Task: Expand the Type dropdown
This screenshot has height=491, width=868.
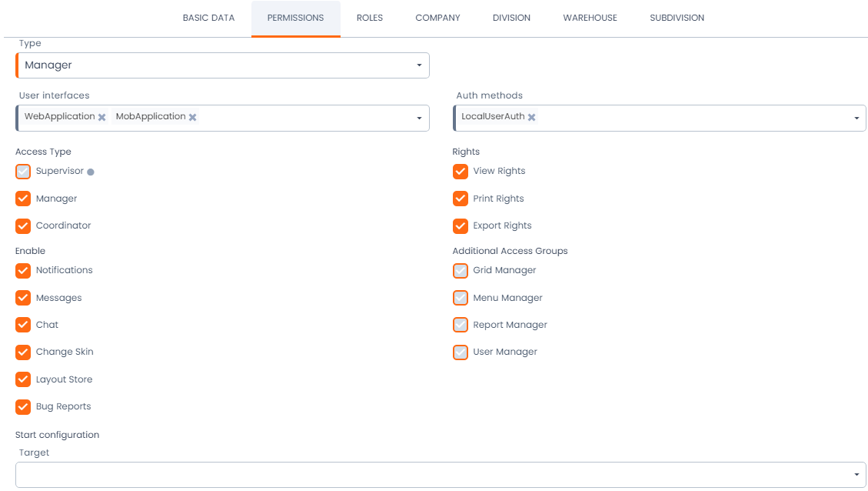Action: 419,65
